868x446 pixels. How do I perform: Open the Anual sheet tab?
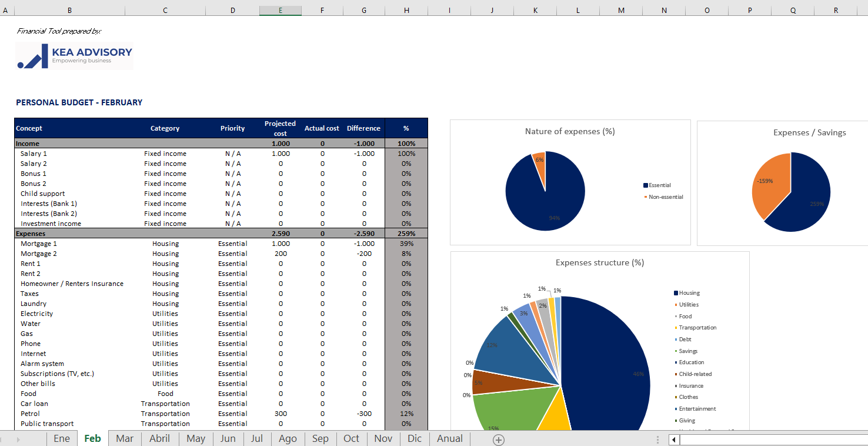450,439
